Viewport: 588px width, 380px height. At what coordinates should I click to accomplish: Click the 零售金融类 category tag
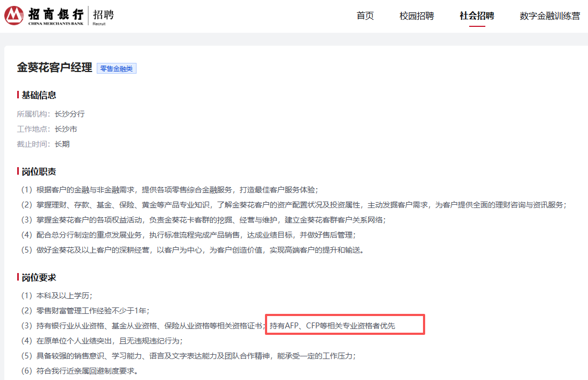click(x=117, y=68)
